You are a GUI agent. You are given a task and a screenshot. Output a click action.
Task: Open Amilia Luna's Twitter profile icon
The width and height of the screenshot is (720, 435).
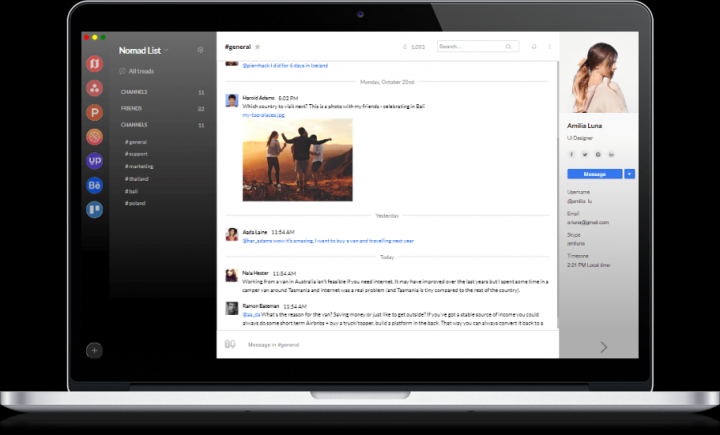click(585, 154)
